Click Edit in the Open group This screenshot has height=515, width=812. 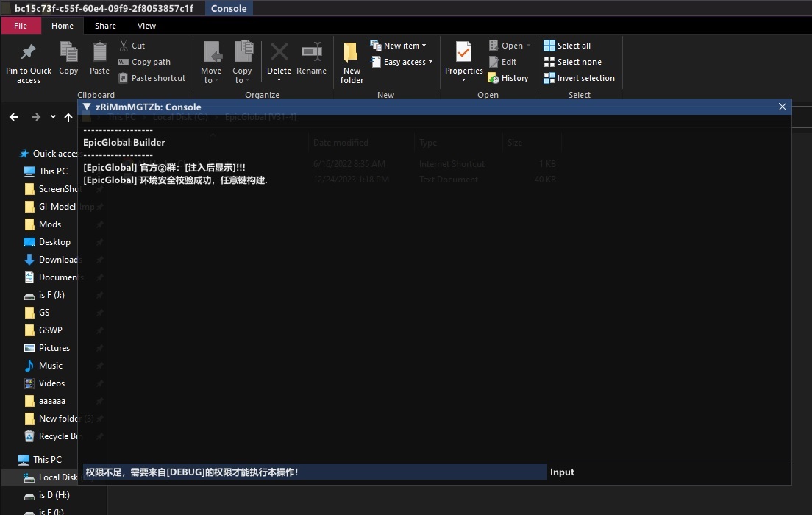[x=503, y=62]
